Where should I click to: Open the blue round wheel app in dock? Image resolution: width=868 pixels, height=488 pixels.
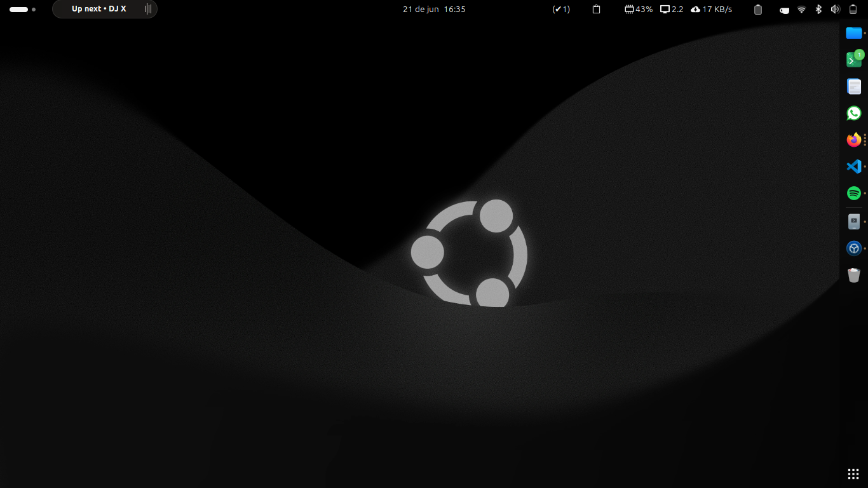[x=853, y=248]
